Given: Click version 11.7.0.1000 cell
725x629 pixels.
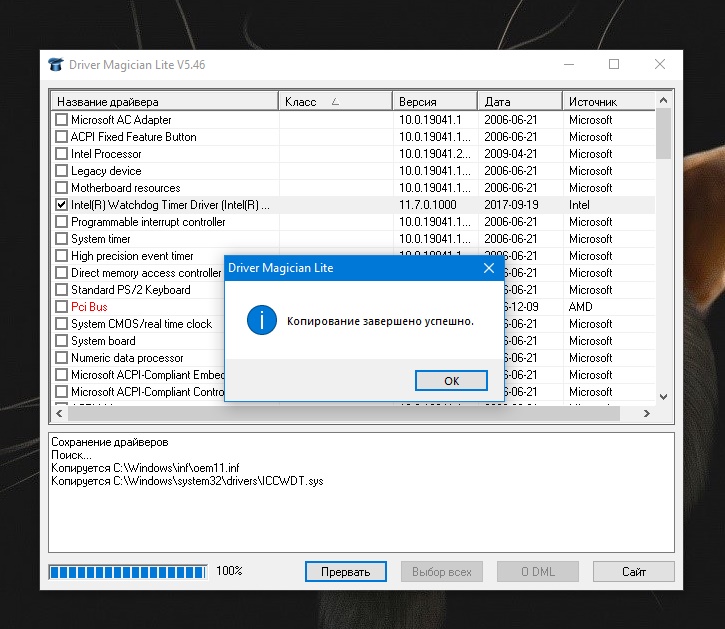Looking at the screenshot, I should pyautogui.click(x=428, y=205).
